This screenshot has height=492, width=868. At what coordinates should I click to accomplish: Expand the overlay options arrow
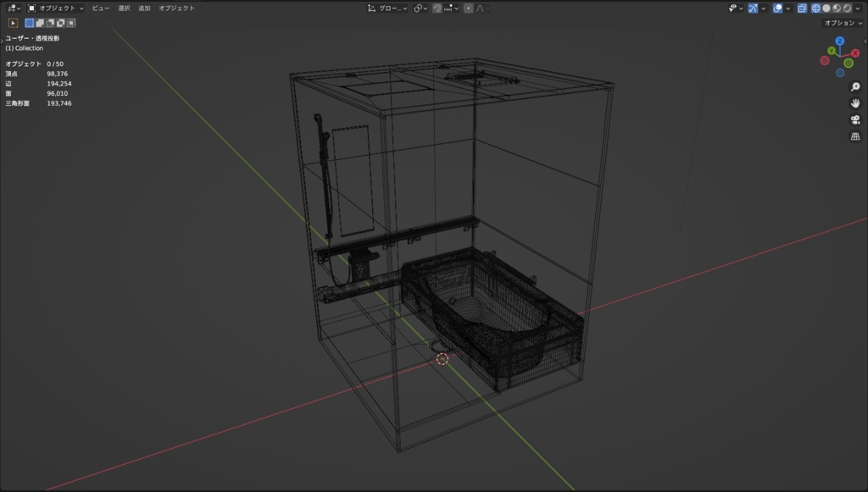[787, 8]
